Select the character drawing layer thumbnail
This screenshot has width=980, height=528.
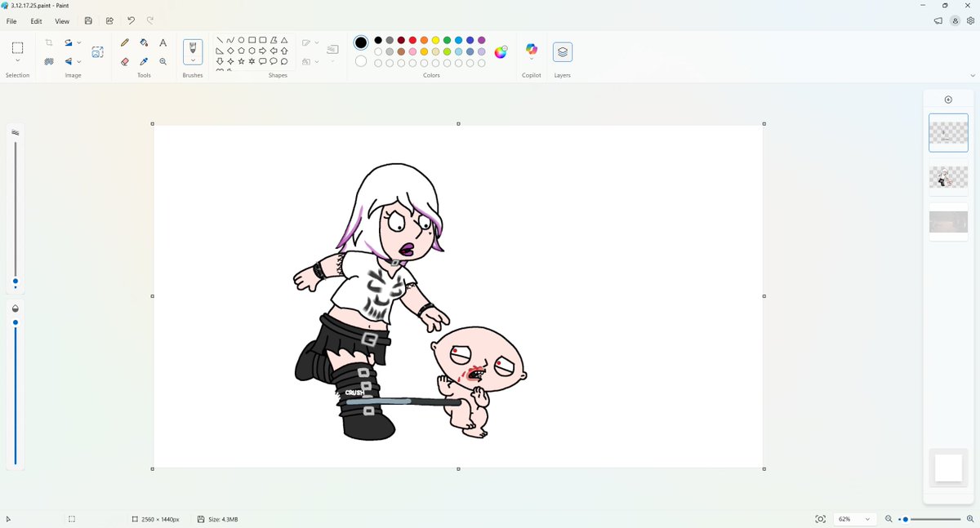[948, 177]
